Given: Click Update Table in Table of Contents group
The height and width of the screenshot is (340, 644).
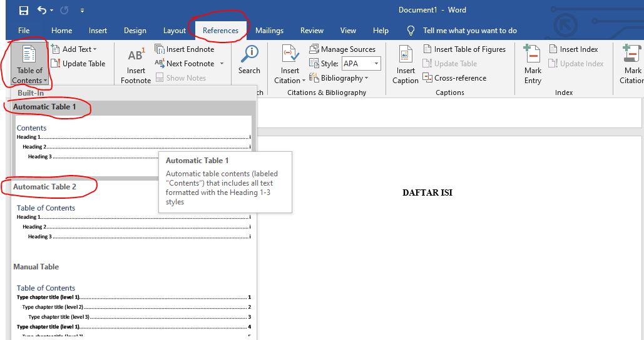Looking at the screenshot, I should [78, 64].
